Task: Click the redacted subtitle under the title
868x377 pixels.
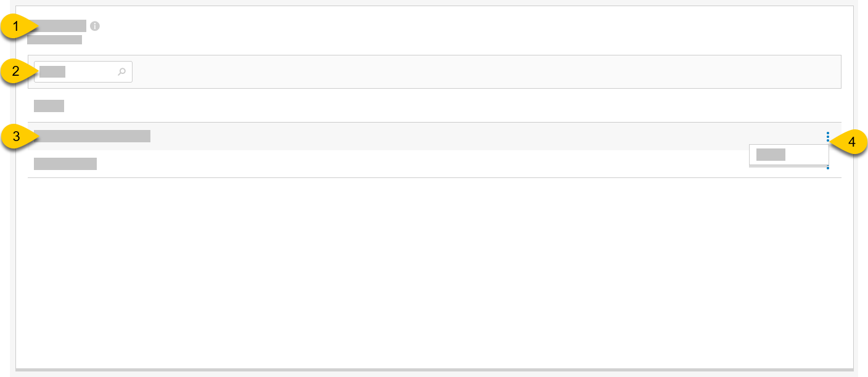Action: (54, 40)
